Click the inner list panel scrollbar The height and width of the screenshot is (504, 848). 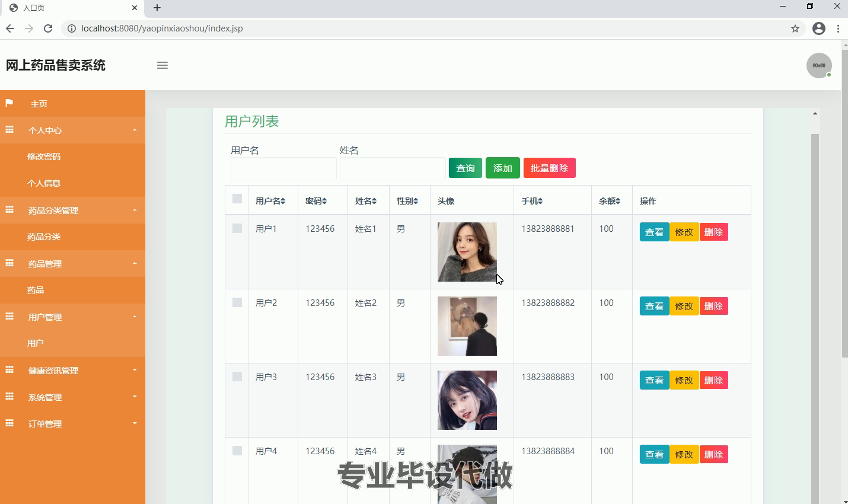815,320
